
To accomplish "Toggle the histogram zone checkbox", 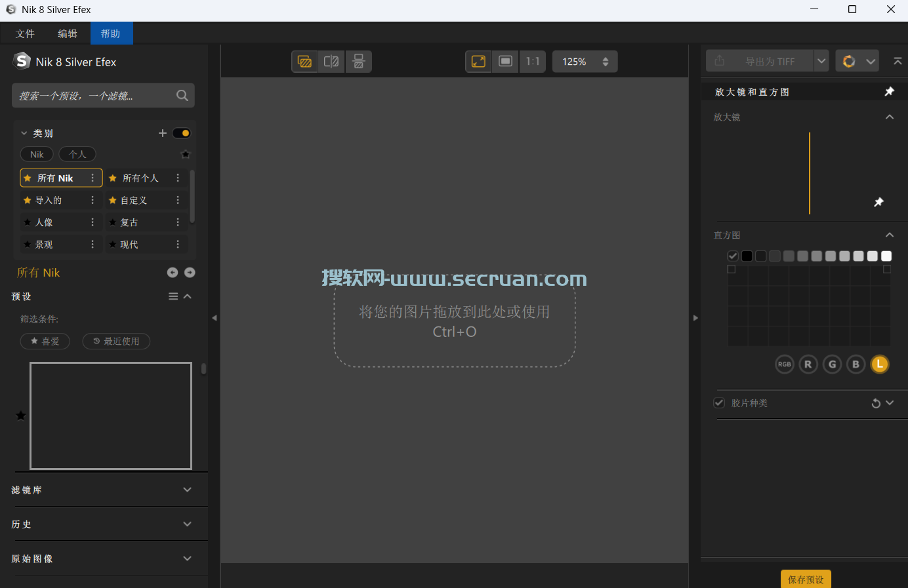I will 733,256.
